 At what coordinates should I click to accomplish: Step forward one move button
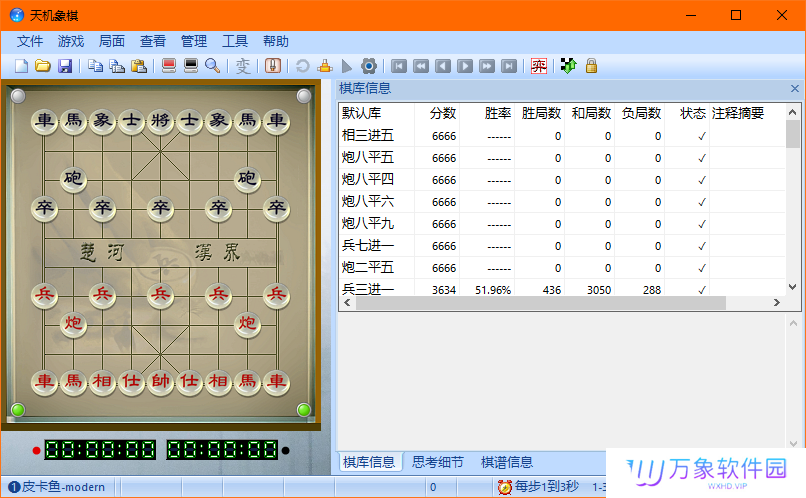pyautogui.click(x=465, y=66)
